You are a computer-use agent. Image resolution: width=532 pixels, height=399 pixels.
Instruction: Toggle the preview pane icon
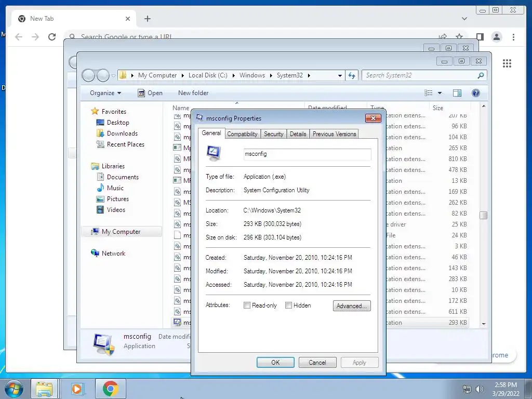tap(457, 93)
